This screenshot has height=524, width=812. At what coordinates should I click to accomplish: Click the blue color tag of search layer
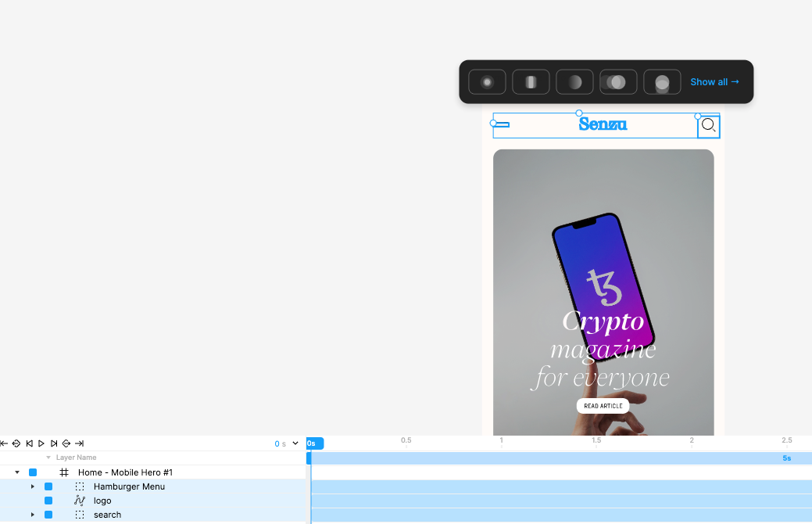[x=48, y=515]
